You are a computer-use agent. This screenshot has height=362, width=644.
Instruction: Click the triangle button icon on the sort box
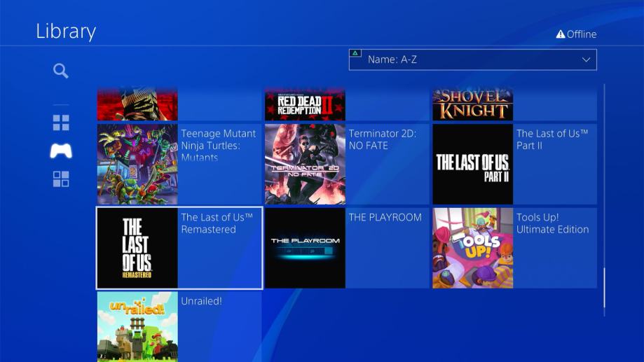355,53
